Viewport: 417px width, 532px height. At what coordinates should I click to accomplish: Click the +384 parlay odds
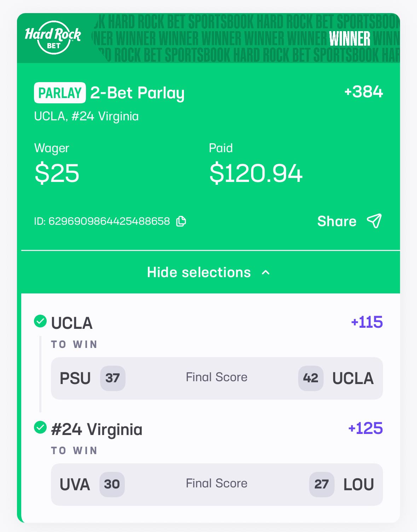(363, 92)
